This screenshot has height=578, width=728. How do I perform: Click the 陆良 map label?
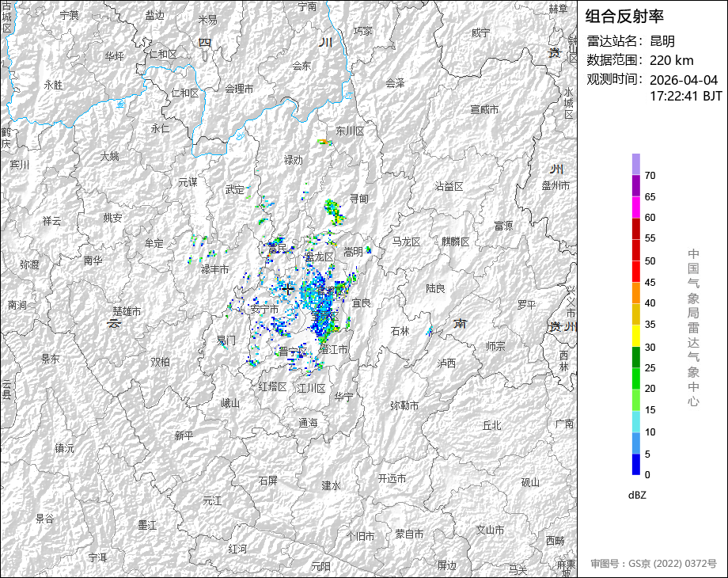coord(435,288)
